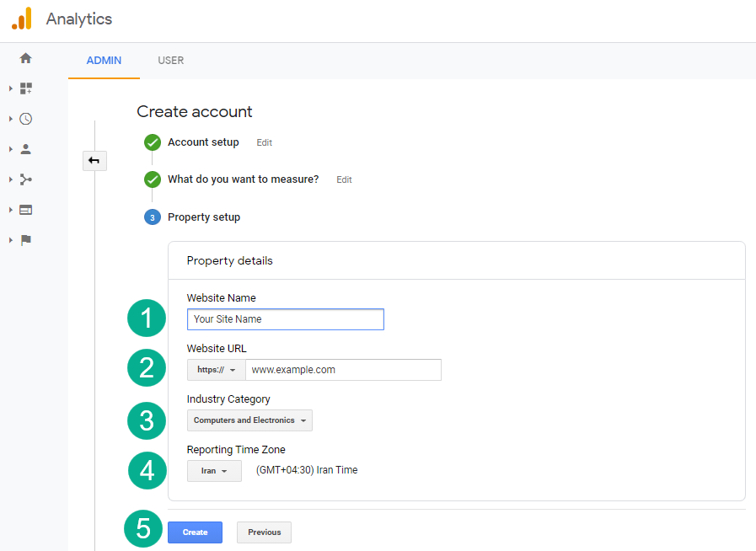The width and height of the screenshot is (756, 551).
Task: Open the https:// protocol dropdown
Action: pyautogui.click(x=216, y=370)
